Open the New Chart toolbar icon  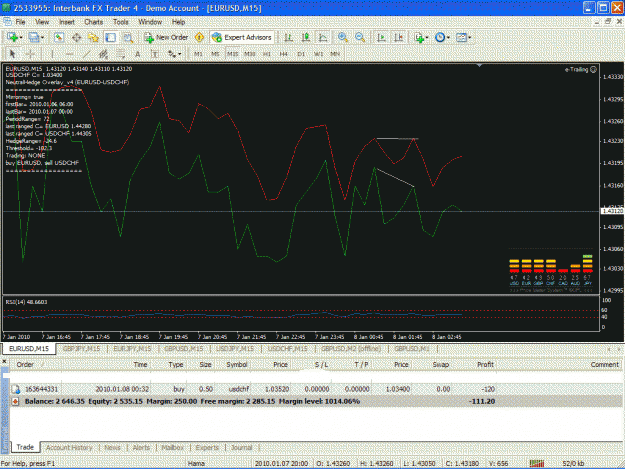[x=12, y=37]
